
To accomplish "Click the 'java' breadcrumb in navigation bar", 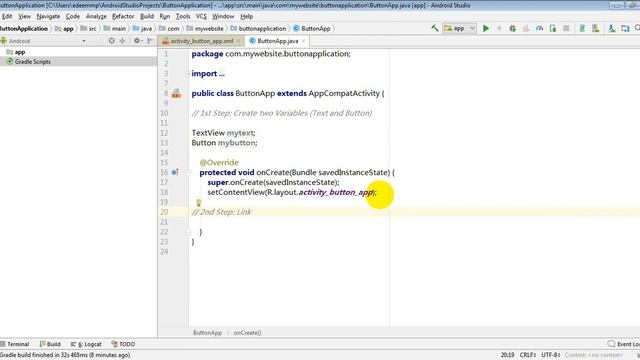I will 142,29.
